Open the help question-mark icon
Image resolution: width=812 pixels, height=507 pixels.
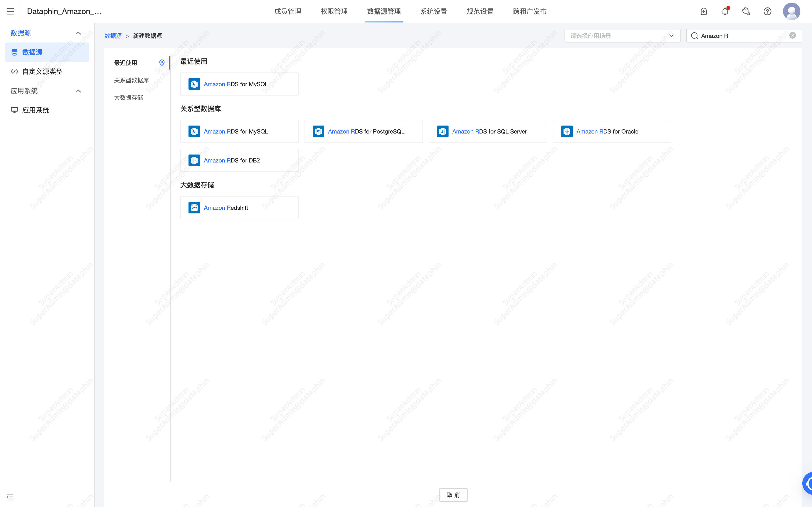pos(767,11)
